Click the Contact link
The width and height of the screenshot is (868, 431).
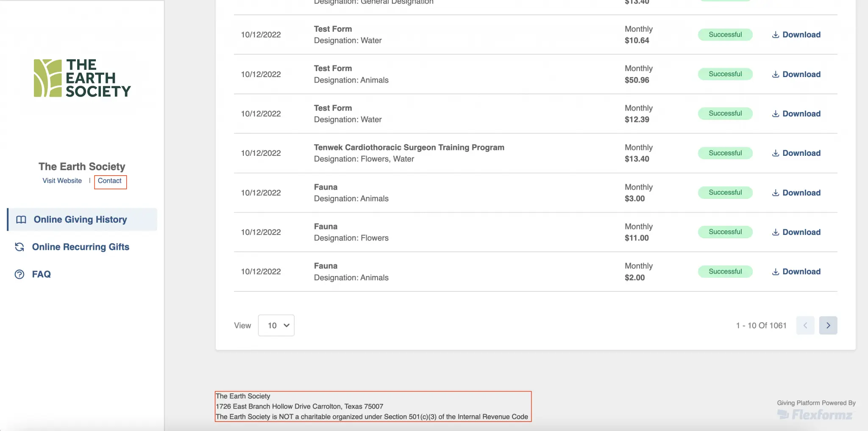pos(110,181)
